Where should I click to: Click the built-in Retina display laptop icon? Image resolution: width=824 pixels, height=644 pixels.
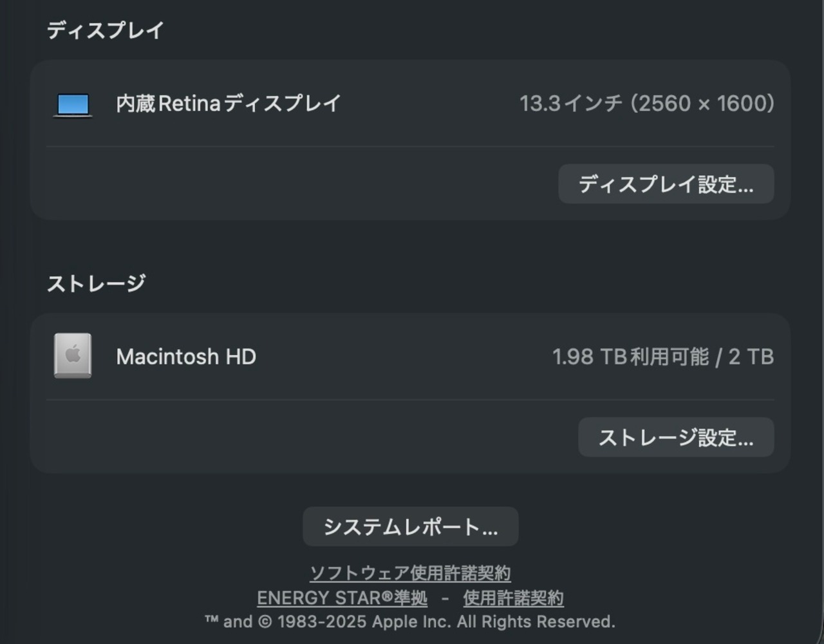73,104
